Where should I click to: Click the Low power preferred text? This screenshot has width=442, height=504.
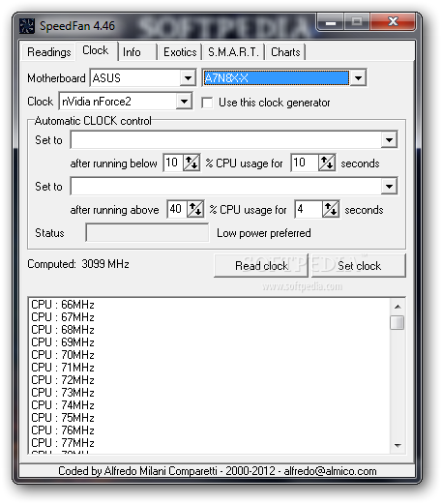coord(264,233)
